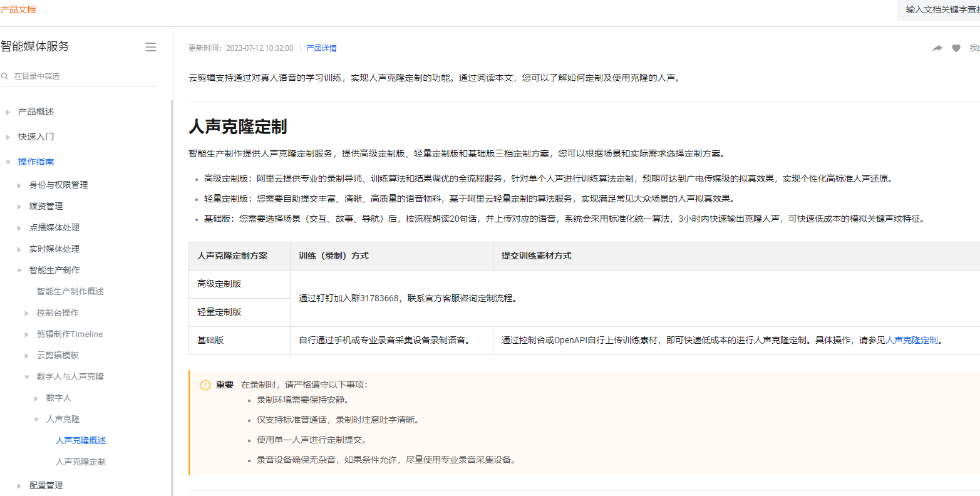Open 云剪辑模板 item

pyautogui.click(x=58, y=355)
